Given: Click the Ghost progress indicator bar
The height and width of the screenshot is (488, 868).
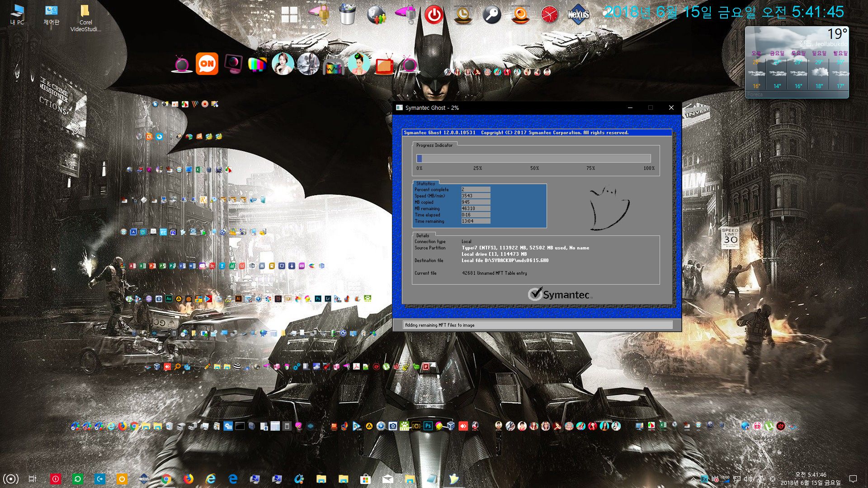Looking at the screenshot, I should 533,158.
